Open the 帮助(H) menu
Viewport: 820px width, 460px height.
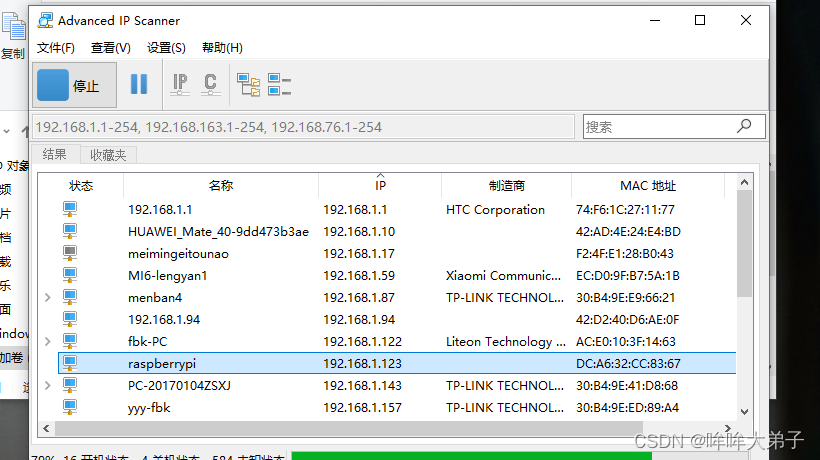tap(222, 48)
